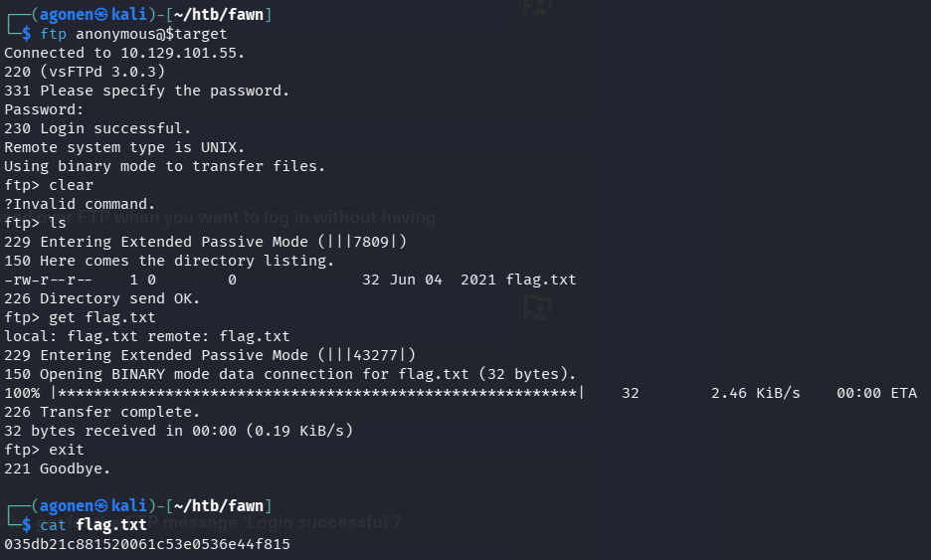The width and height of the screenshot is (931, 560).
Task: Click the '221 Goodbye.' message
Action: pos(58,468)
